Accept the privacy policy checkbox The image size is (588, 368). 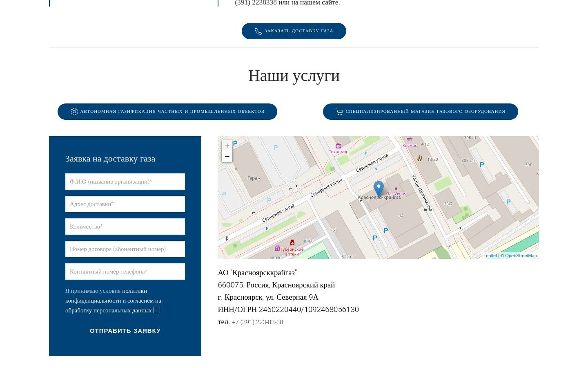coord(157,310)
